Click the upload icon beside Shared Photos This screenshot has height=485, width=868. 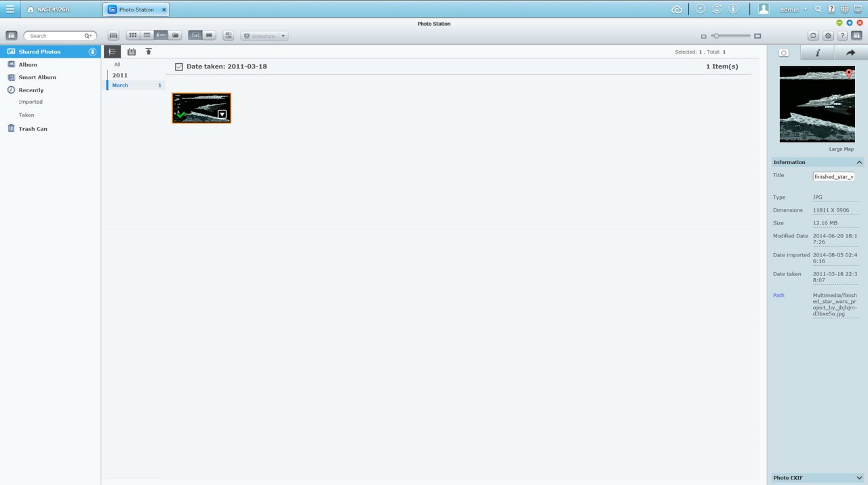coord(92,52)
